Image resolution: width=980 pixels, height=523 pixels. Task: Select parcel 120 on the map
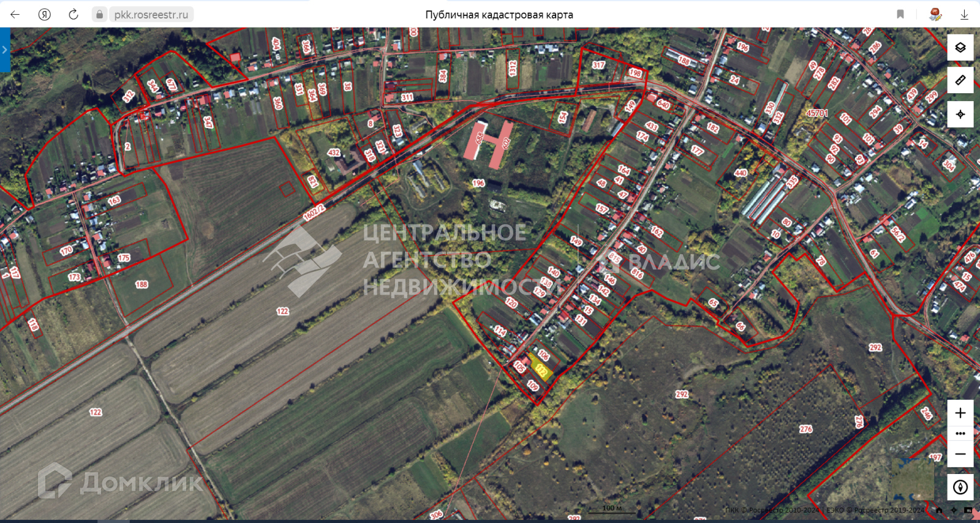click(x=511, y=303)
